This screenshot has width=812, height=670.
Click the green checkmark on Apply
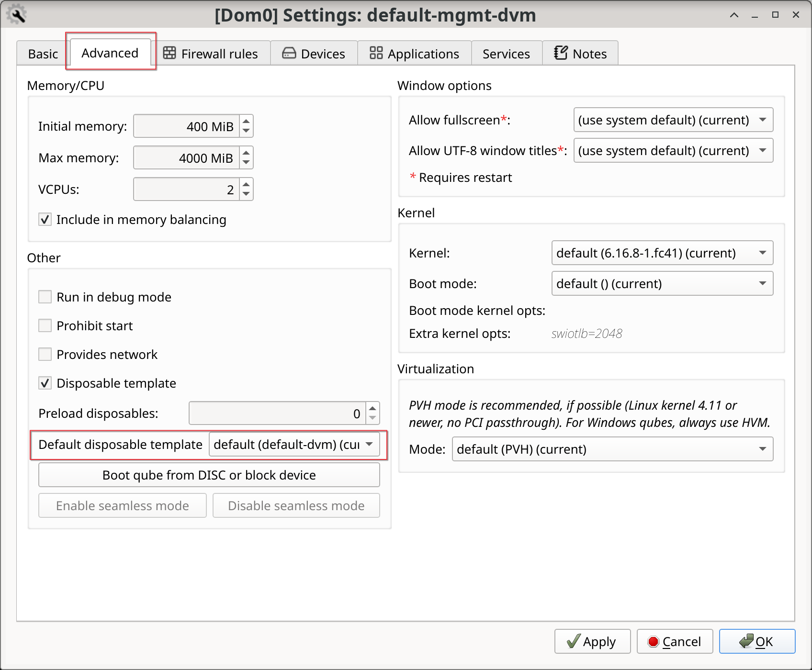click(573, 641)
